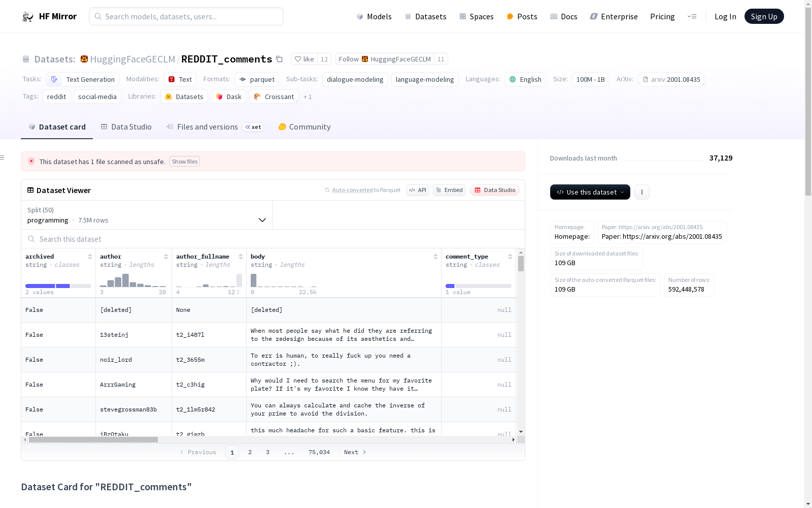Click the Sign Up button
The width and height of the screenshot is (812, 508).
[x=764, y=16]
